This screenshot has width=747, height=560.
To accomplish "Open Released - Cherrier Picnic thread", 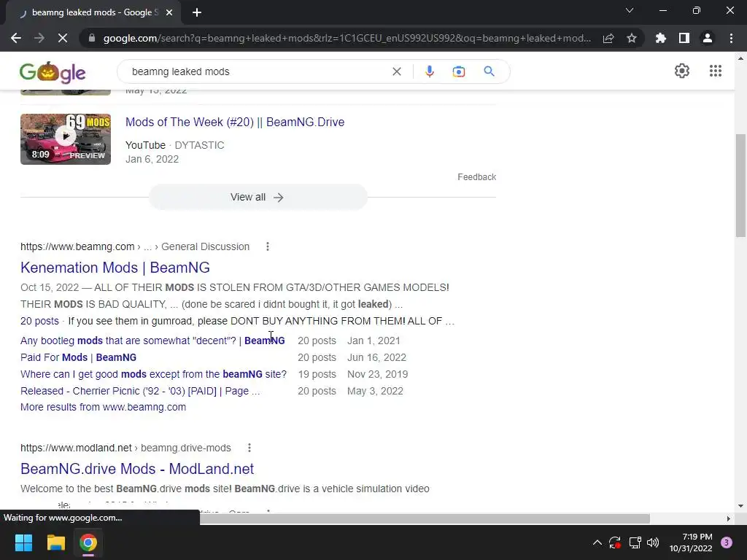I will [x=140, y=391].
